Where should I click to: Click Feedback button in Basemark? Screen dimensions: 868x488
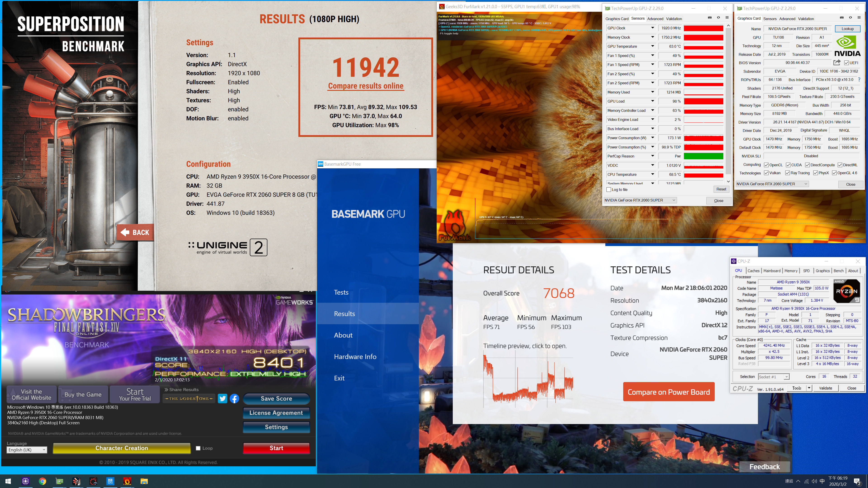point(764,467)
